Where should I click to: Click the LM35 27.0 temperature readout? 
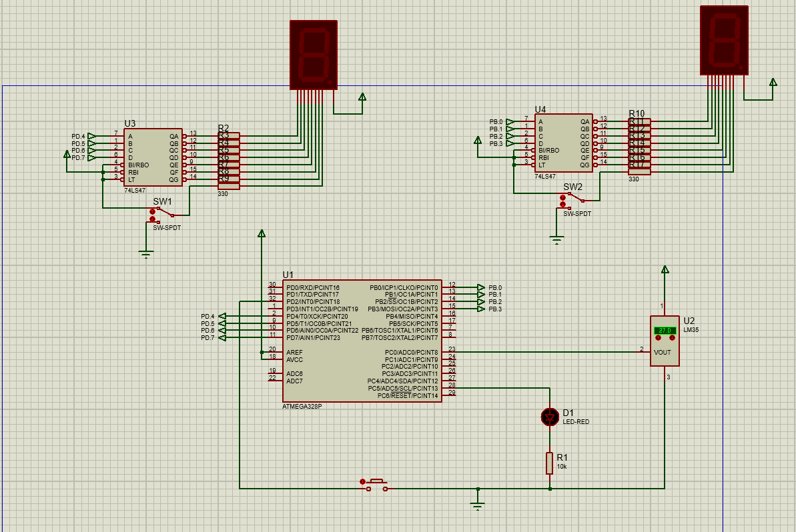pos(665,331)
